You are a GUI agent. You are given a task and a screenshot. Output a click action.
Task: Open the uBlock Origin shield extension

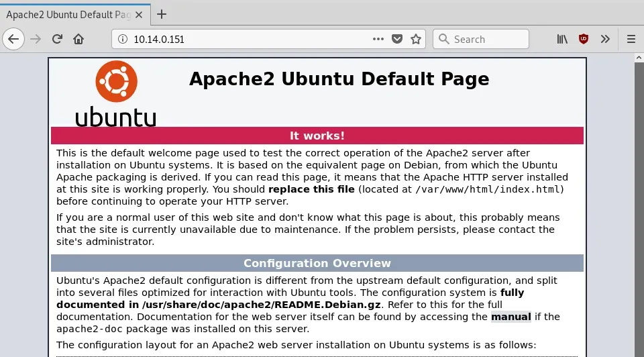584,39
